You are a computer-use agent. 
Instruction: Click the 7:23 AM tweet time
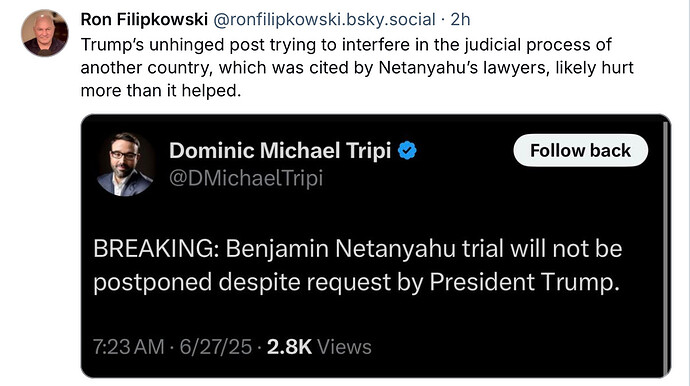(x=128, y=347)
